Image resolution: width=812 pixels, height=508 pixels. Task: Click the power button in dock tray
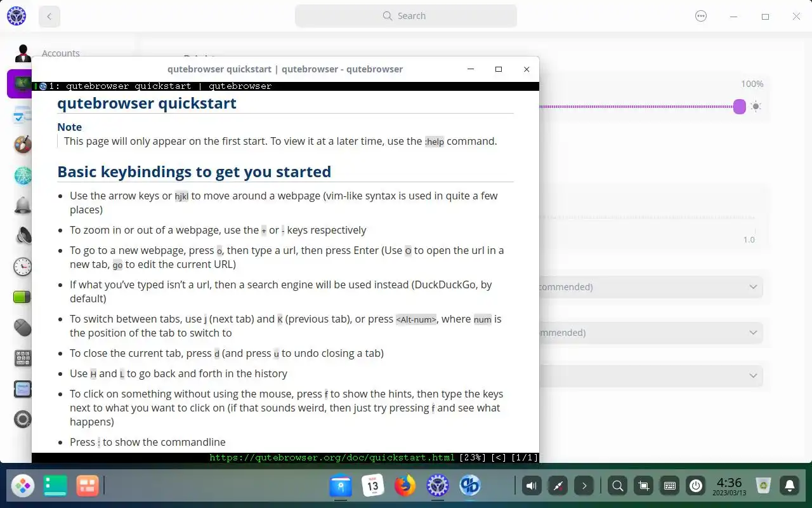696,486
